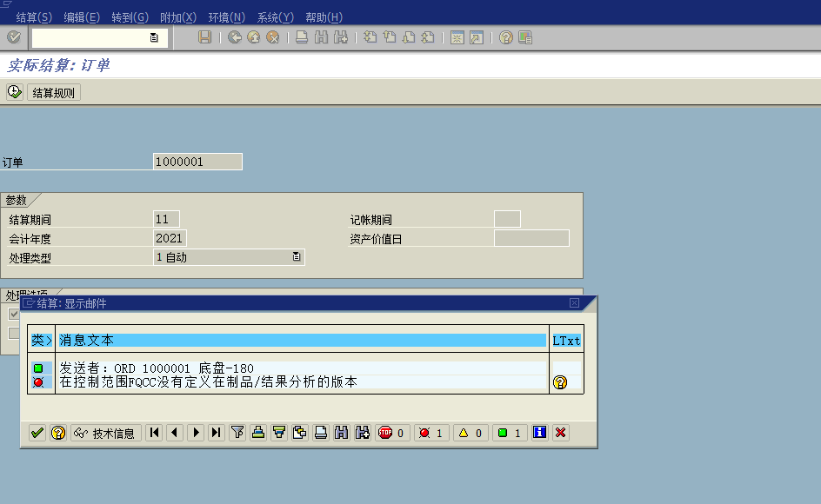This screenshot has height=504, width=821.
Task: Select message row 发送者: ORD 1000001 底盘-180
Action: (x=302, y=368)
